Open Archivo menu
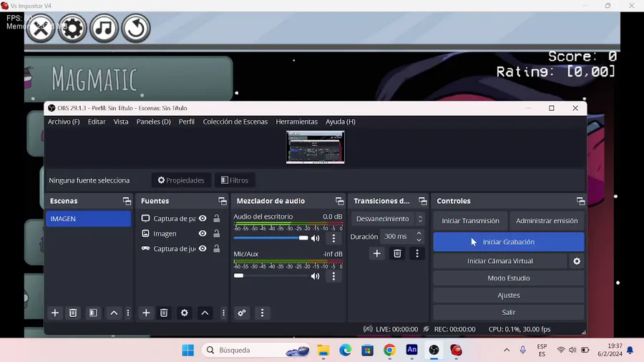 coord(64,122)
